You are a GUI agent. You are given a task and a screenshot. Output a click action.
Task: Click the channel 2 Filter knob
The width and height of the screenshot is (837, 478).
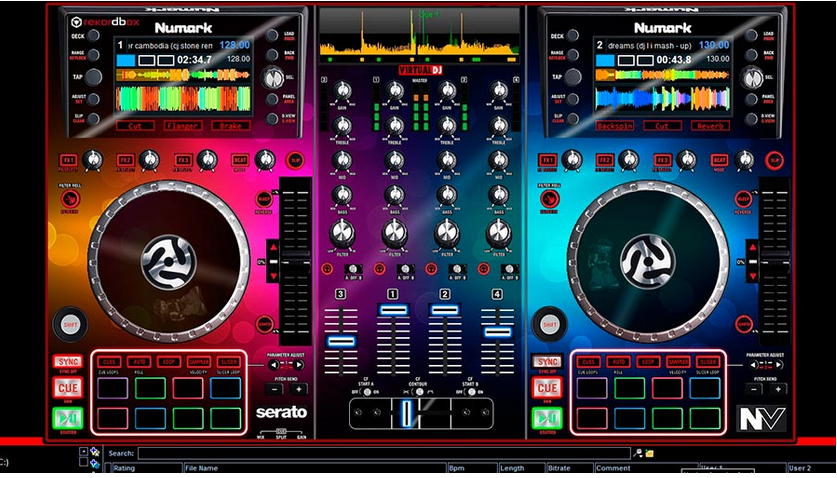446,233
